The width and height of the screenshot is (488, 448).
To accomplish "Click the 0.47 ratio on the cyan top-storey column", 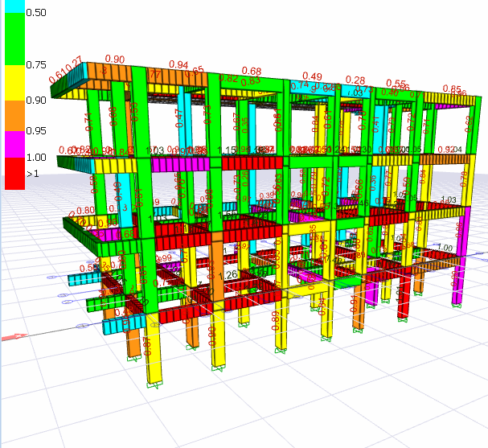I will (x=179, y=118).
